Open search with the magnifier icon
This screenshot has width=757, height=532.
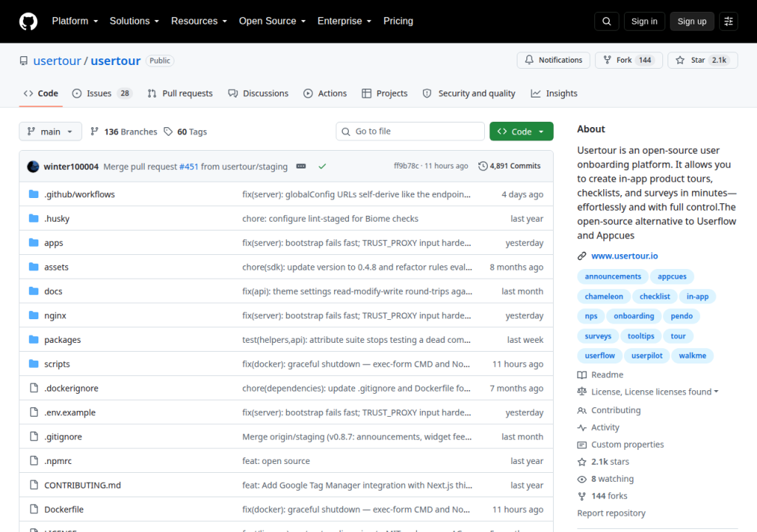[x=606, y=21]
